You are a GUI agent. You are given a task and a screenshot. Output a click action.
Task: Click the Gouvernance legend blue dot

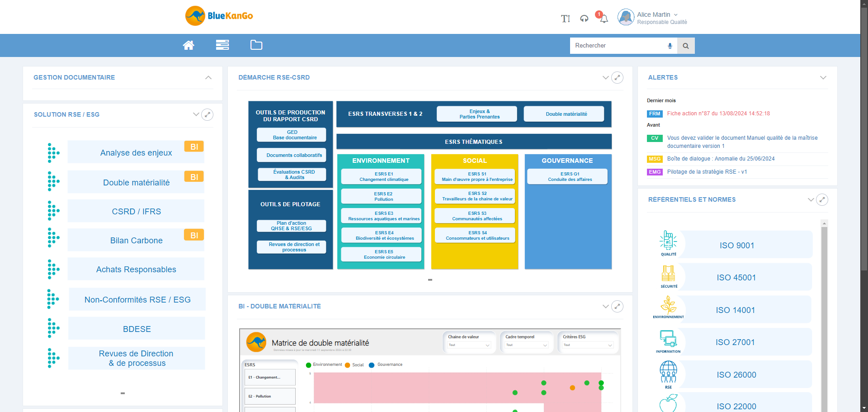tap(372, 365)
